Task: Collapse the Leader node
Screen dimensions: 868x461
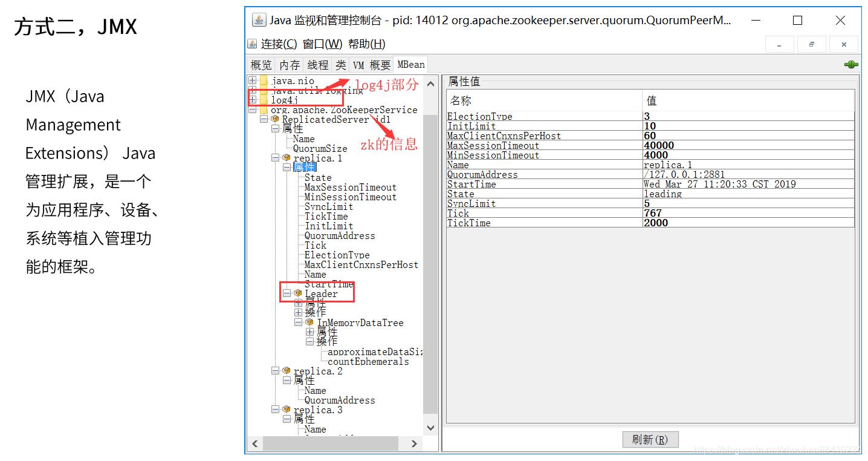Action: point(287,293)
